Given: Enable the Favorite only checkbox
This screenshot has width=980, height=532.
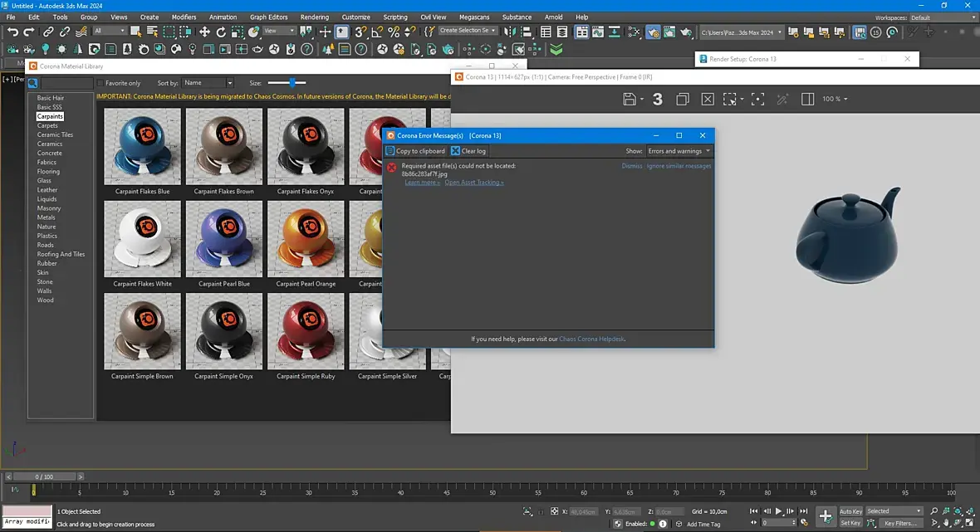Looking at the screenshot, I should (x=100, y=83).
